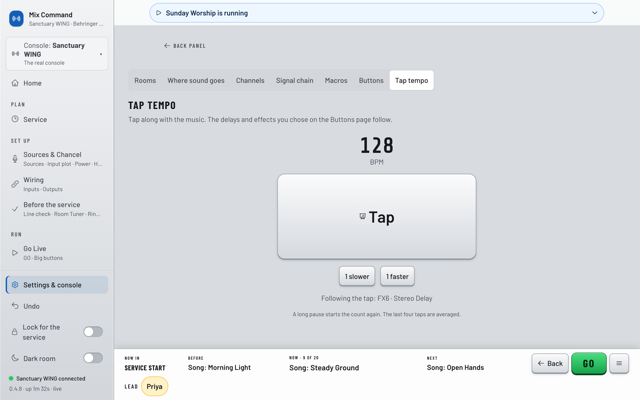The width and height of the screenshot is (640, 400).
Task: Select the Wiring link icon
Action: tap(15, 184)
